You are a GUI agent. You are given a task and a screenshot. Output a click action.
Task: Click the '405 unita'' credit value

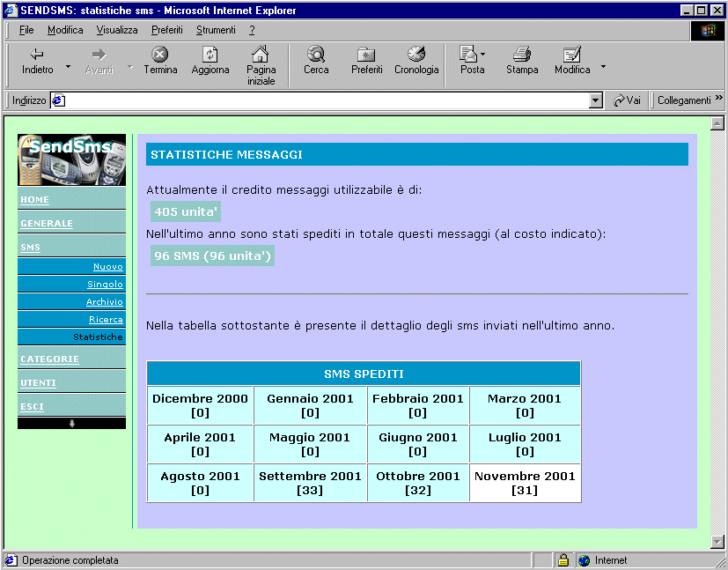tap(186, 211)
